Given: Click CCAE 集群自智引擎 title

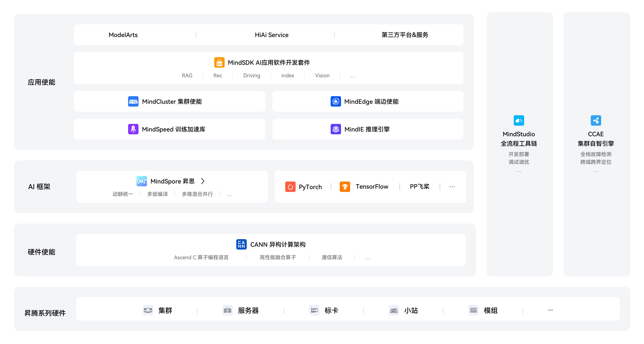Looking at the screenshot, I should [596, 139].
